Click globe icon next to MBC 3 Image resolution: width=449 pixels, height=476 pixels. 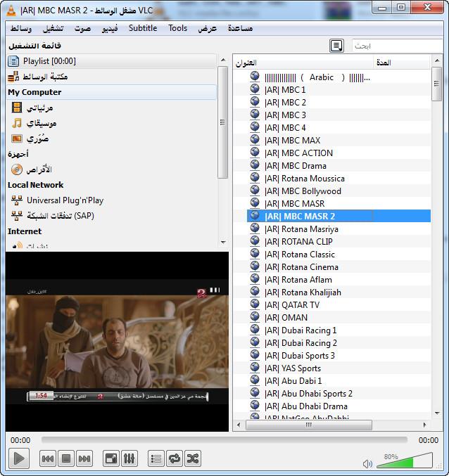point(255,114)
